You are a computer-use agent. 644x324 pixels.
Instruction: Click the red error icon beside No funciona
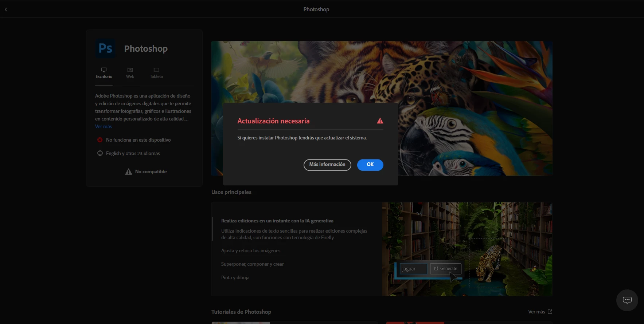[x=100, y=140]
